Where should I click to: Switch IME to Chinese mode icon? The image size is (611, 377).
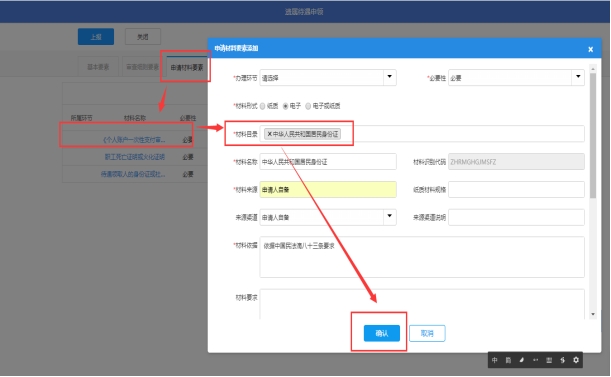[494, 360]
